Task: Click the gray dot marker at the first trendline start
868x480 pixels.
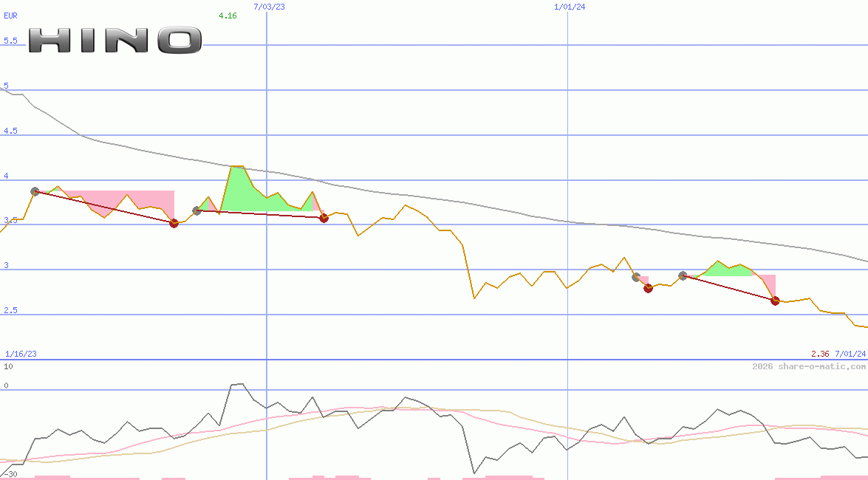Action: 34,191
